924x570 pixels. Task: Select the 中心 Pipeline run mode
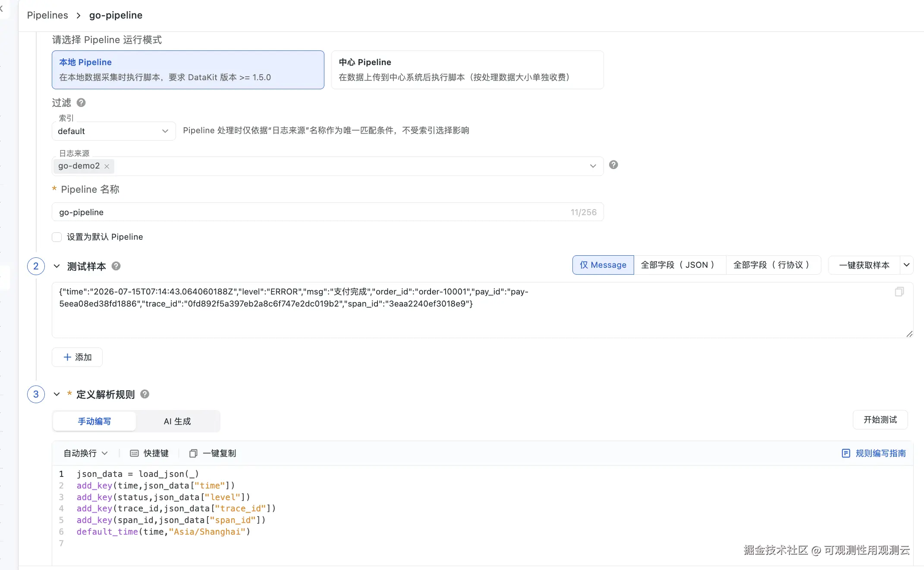pos(467,70)
